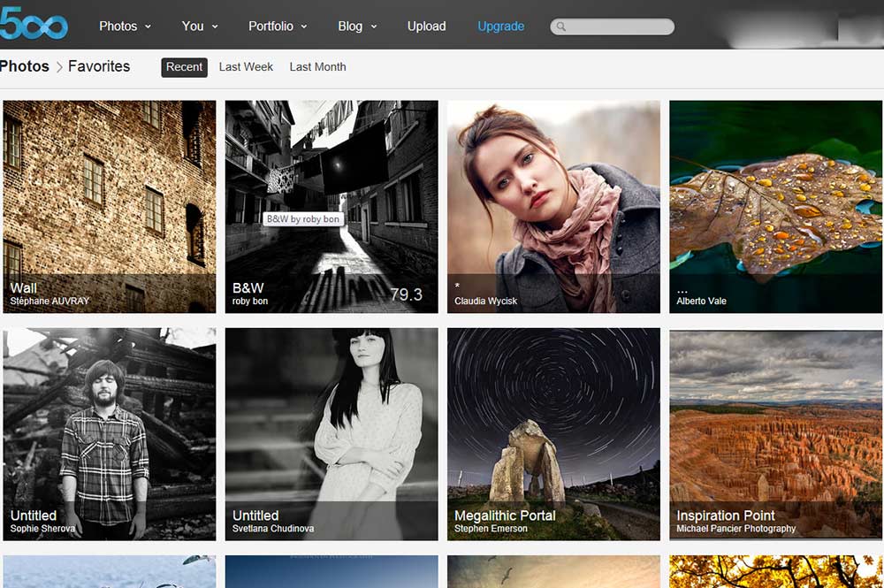The height and width of the screenshot is (588, 884).
Task: Open Svetlana Chudinova's Untitled photo
Action: click(x=331, y=435)
